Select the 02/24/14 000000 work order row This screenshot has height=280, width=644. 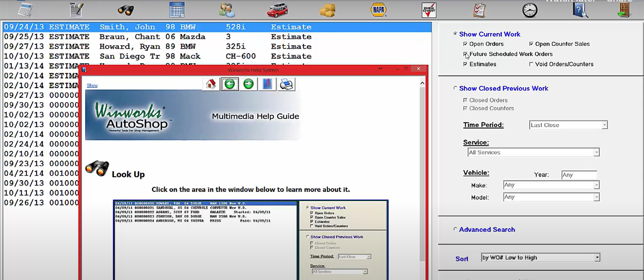pyautogui.click(x=41, y=144)
